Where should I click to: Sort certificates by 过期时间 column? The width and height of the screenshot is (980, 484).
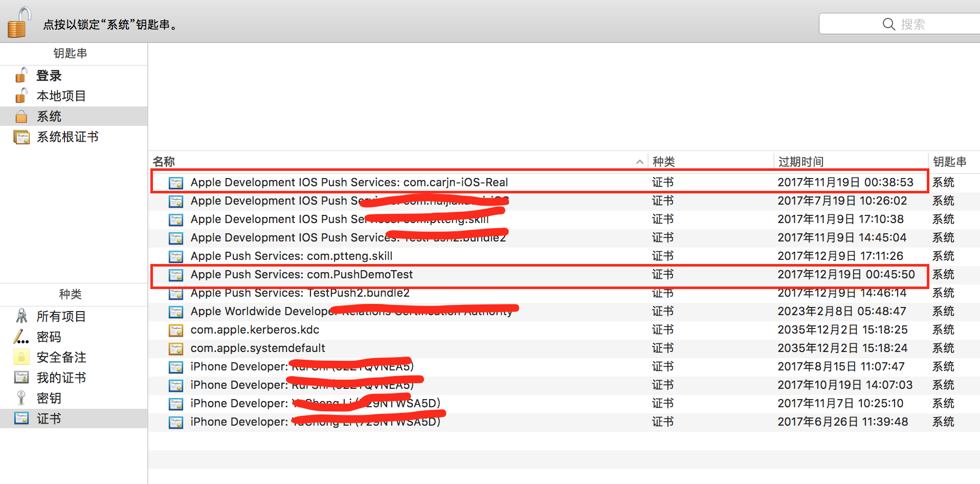point(800,162)
